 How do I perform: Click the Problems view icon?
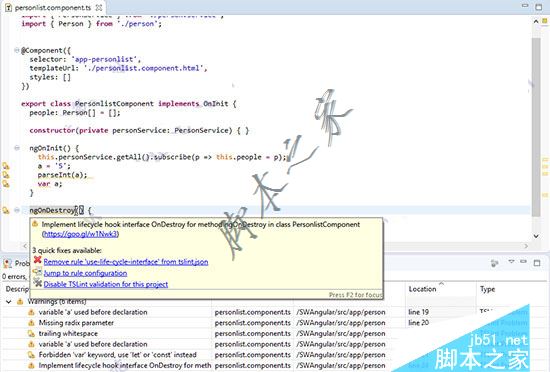7,263
